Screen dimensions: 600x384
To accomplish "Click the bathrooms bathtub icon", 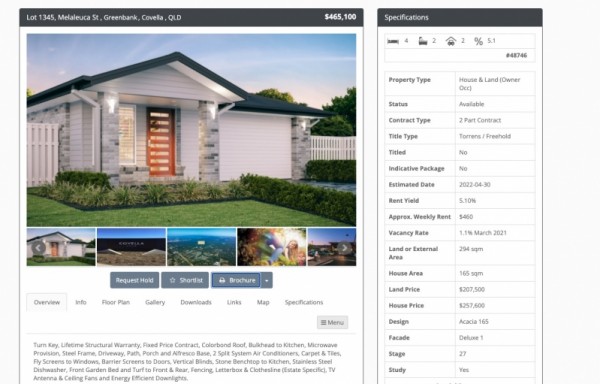I will pos(422,41).
